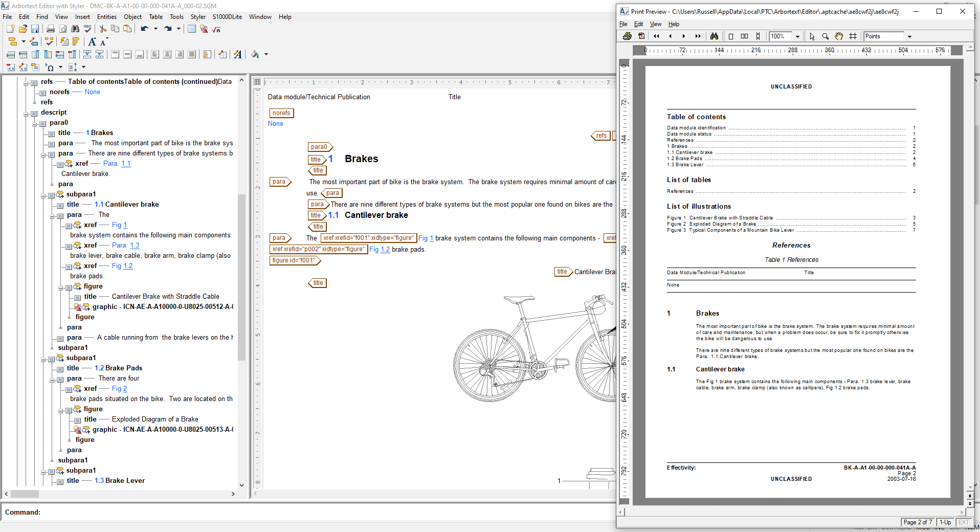This screenshot has width=980, height=532.
Task: Toggle the grid display in Print Preview
Action: [853, 36]
